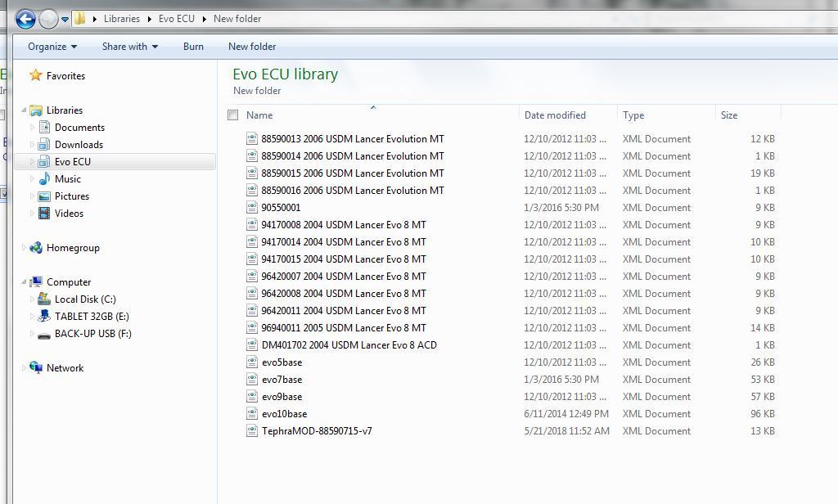
Task: Open the Videos library icon
Action: (44, 214)
